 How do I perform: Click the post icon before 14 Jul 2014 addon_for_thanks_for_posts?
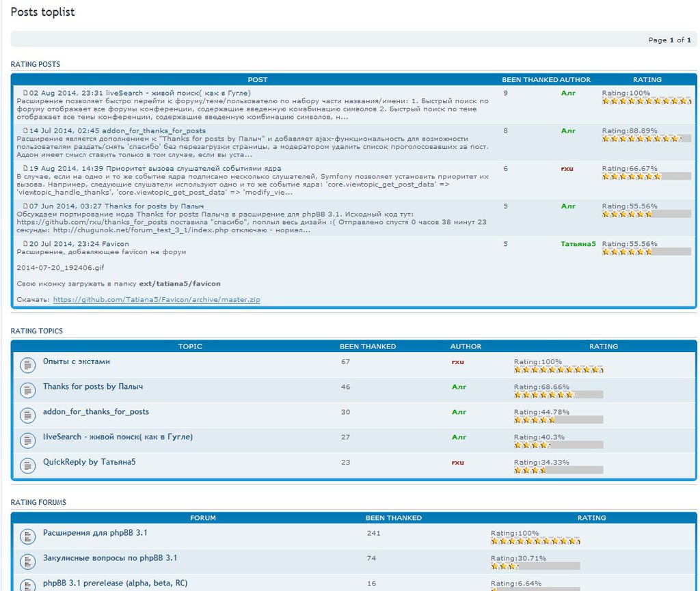(25, 130)
